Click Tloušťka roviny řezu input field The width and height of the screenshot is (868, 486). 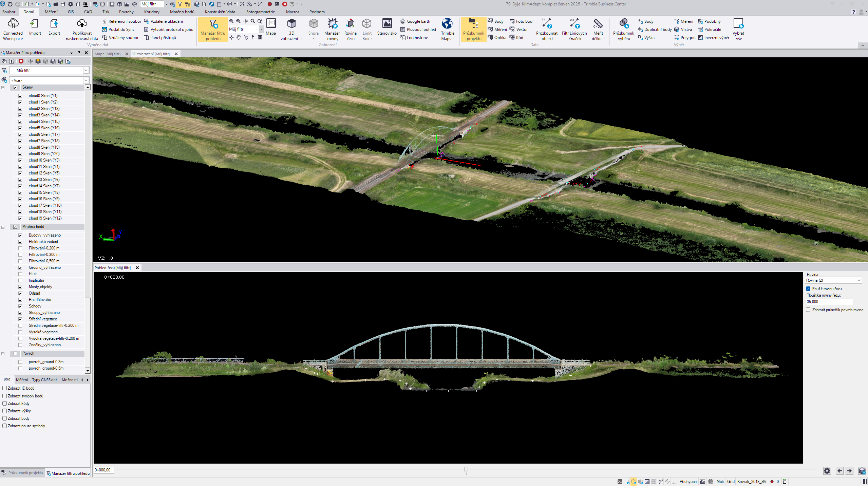click(x=829, y=302)
